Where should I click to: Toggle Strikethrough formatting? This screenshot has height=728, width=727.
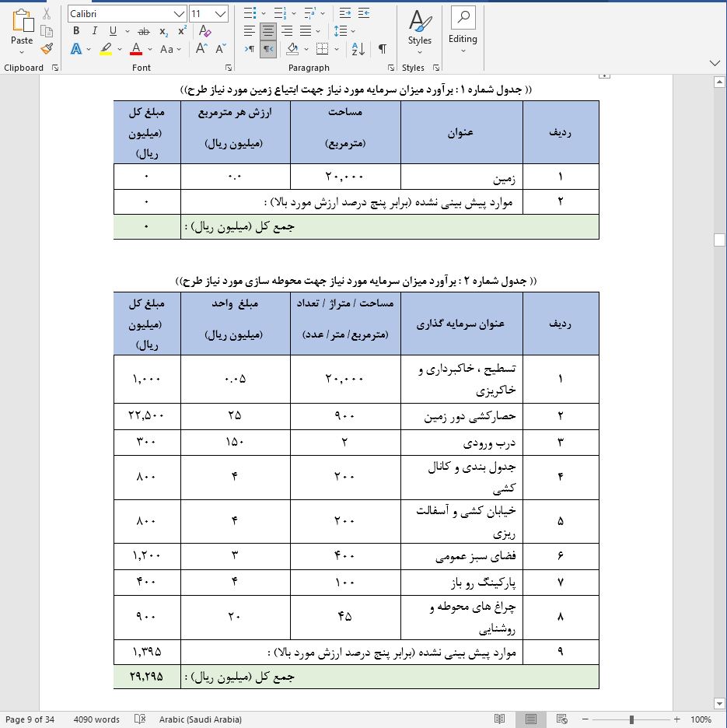click(144, 31)
